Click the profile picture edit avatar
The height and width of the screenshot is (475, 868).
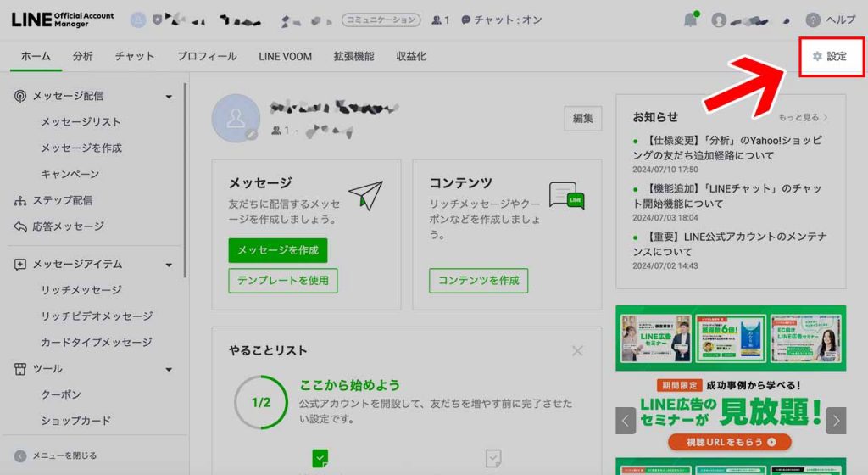(236, 118)
